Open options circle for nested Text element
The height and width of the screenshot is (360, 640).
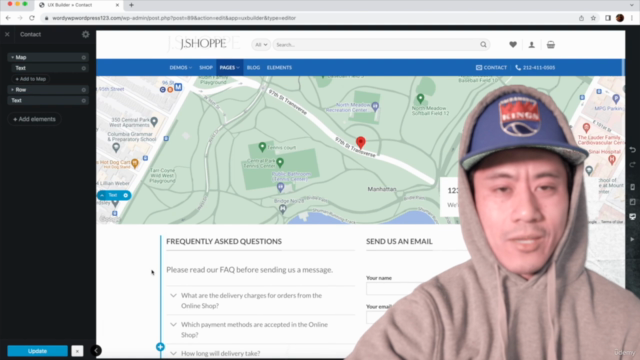pyautogui.click(x=84, y=68)
